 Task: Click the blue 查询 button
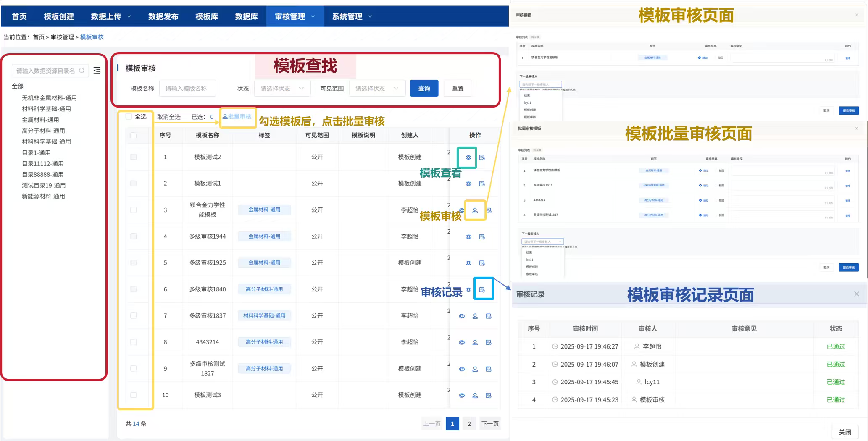tap(424, 89)
